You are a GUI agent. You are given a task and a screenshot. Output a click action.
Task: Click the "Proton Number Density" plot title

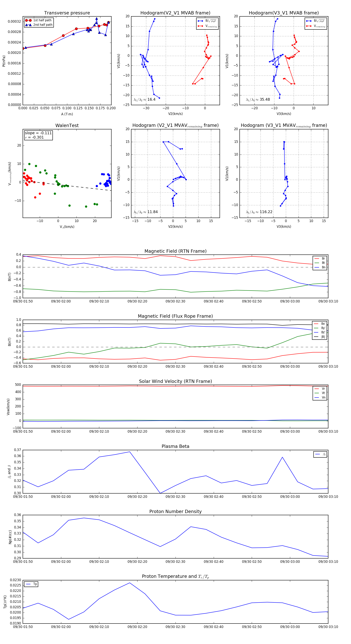175,511
